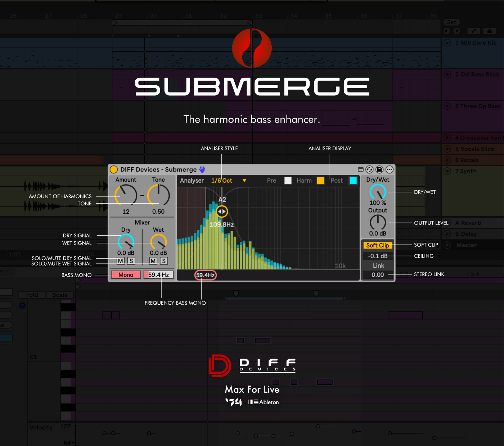Open the Analyser style dropdown arrow
504x446 pixels.
point(244,181)
